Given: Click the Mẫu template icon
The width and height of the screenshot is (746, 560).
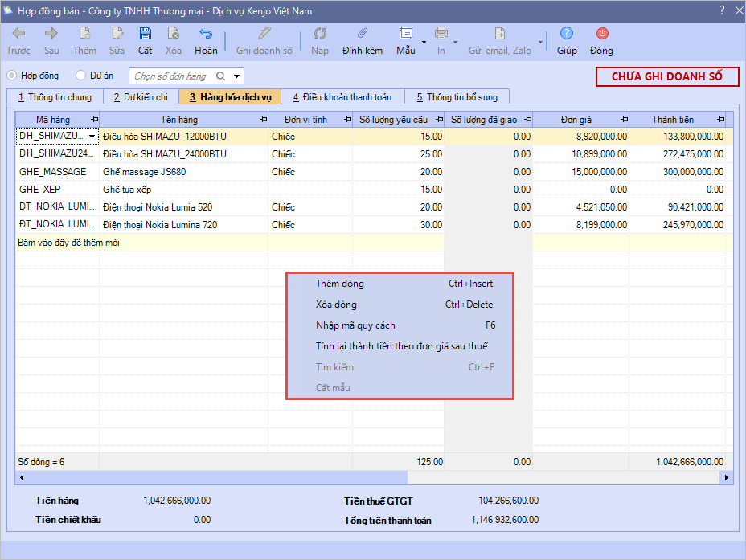Looking at the screenshot, I should click(x=406, y=34).
